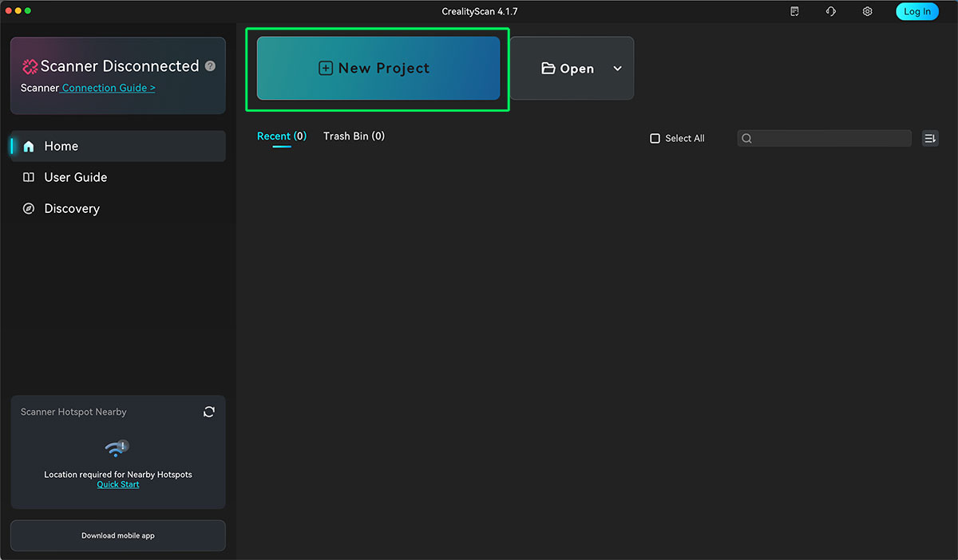Open the settings gear icon
The image size is (958, 560).
(868, 11)
